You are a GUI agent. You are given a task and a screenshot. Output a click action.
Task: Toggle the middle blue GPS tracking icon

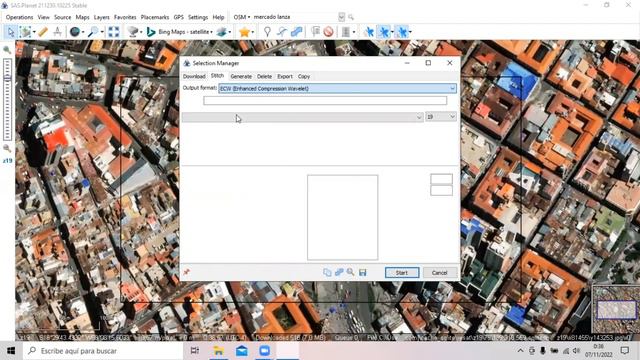click(x=384, y=32)
